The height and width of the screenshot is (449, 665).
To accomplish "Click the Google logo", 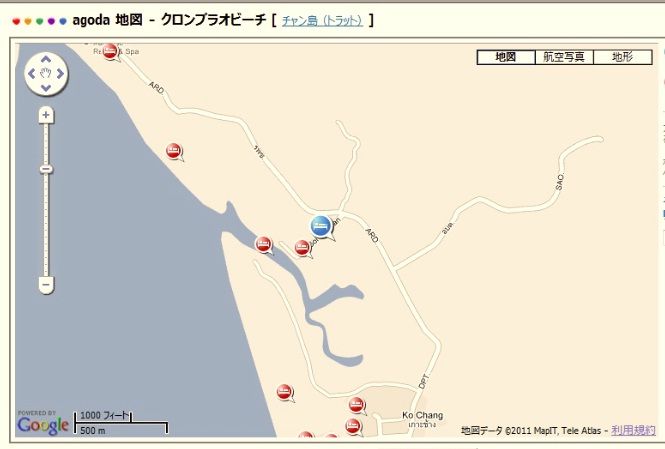I will pos(43,425).
